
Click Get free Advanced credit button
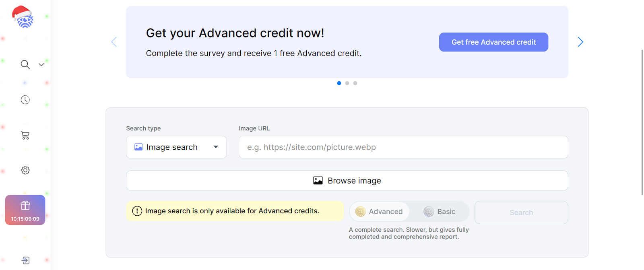click(x=493, y=42)
